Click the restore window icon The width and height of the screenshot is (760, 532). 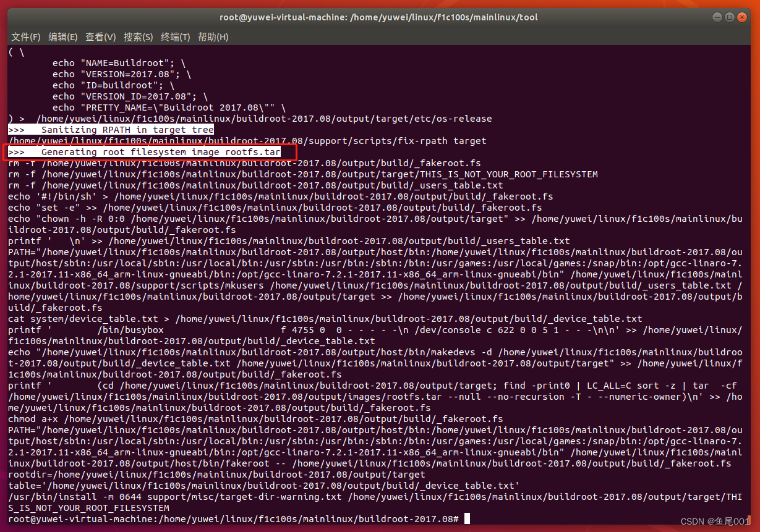(x=729, y=17)
